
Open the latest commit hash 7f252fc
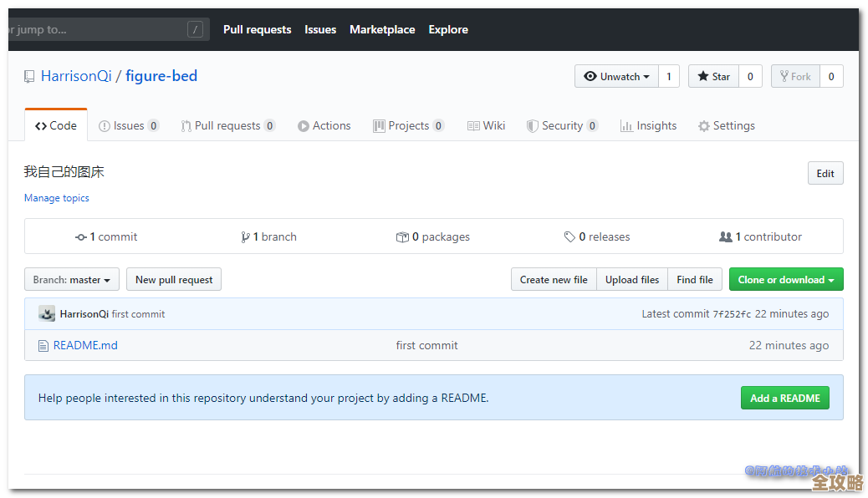pos(732,314)
